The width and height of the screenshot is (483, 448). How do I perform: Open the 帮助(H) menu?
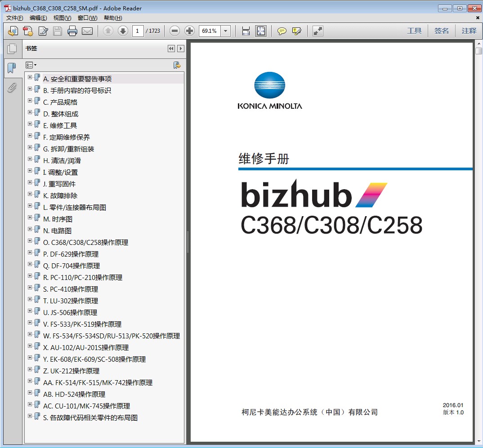pyautogui.click(x=113, y=18)
